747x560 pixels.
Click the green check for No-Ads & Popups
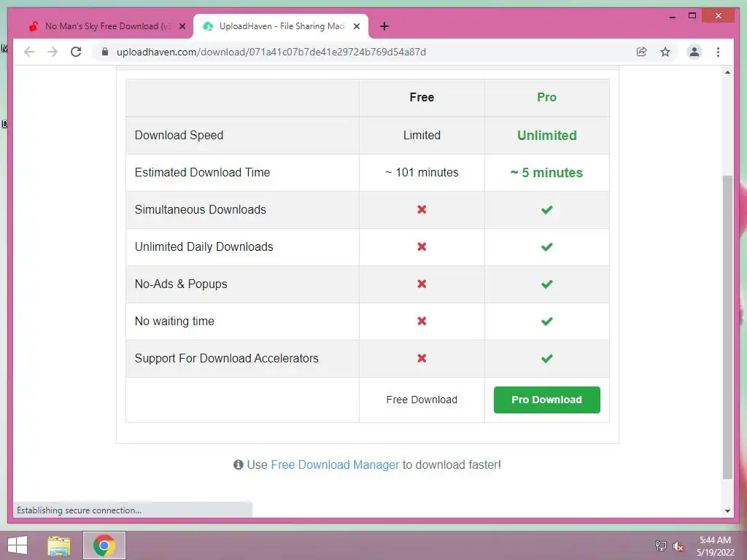coord(547,284)
